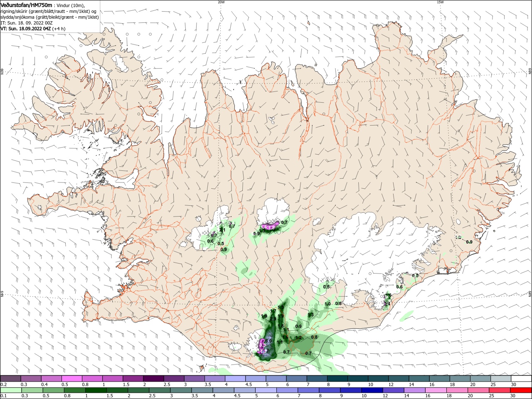The image size is (532, 399).
Task: Click the bright red 30 swatch on rain scale
Action: tap(521, 391)
